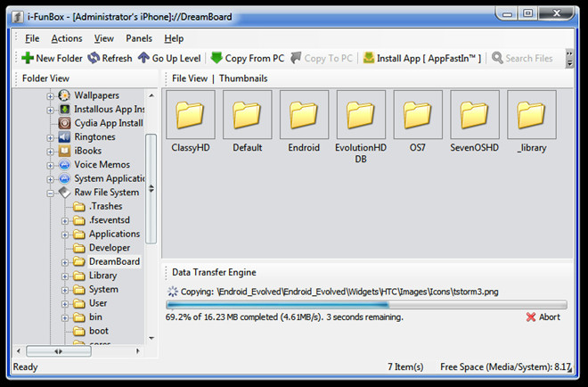Expand the Wallpapers tree node

click(x=50, y=96)
